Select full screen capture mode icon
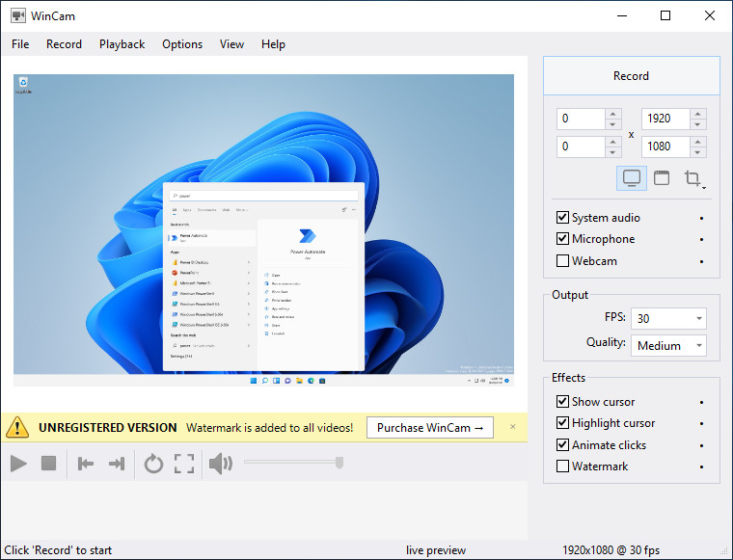The height and width of the screenshot is (560, 733). click(632, 178)
